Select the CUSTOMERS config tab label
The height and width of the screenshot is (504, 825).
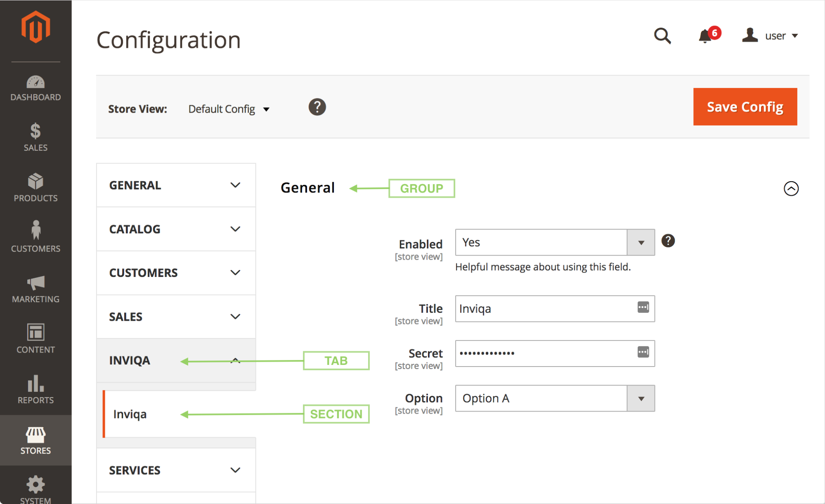(x=143, y=273)
